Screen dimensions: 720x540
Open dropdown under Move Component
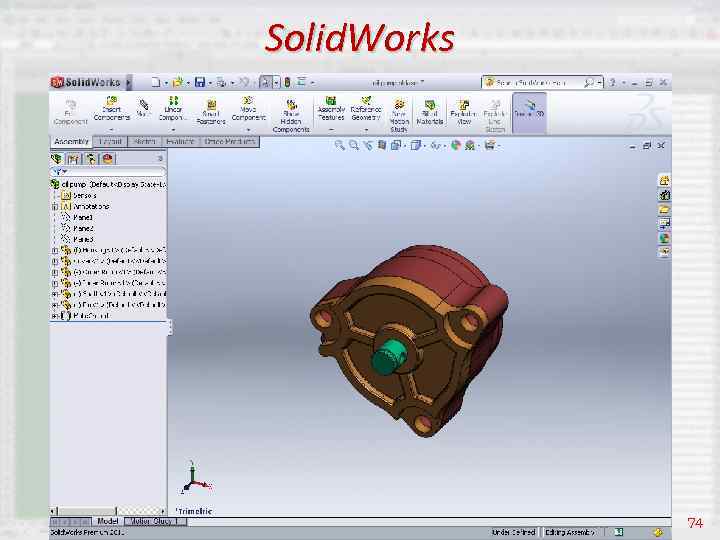(x=248, y=130)
